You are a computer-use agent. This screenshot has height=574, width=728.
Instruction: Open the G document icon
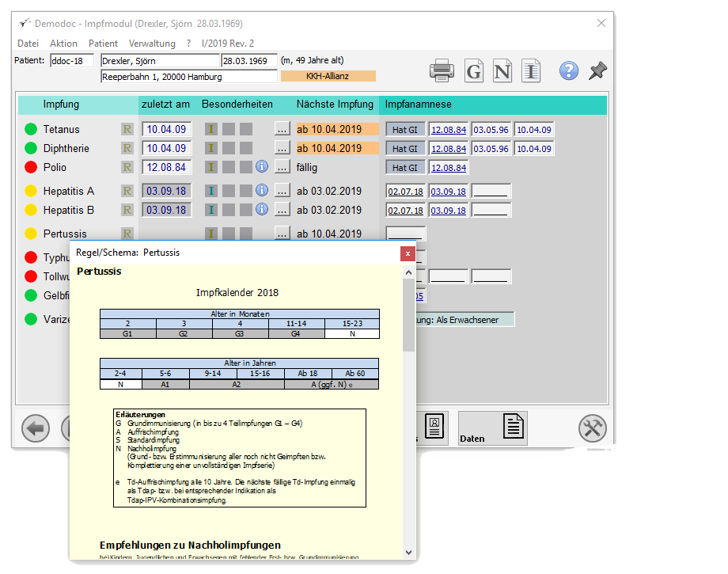pyautogui.click(x=473, y=70)
